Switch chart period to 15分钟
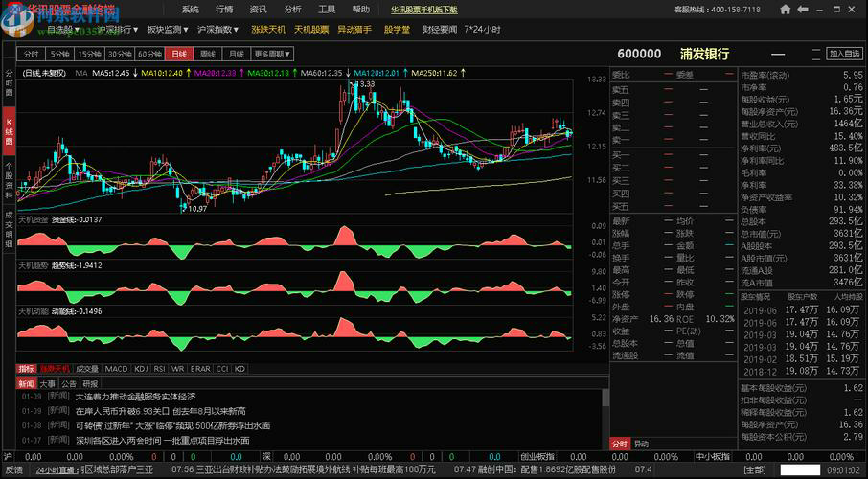Viewport: 868px width, 479px height. coord(90,55)
